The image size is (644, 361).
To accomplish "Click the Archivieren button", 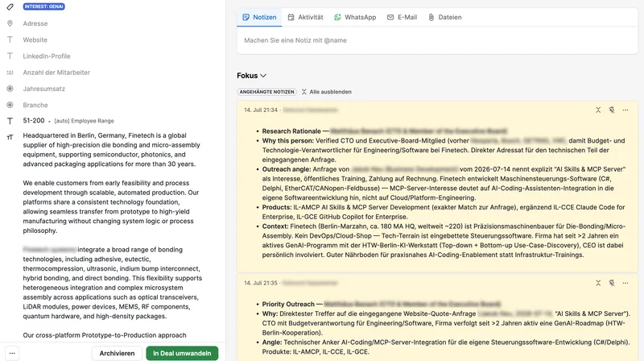I will click(117, 353).
